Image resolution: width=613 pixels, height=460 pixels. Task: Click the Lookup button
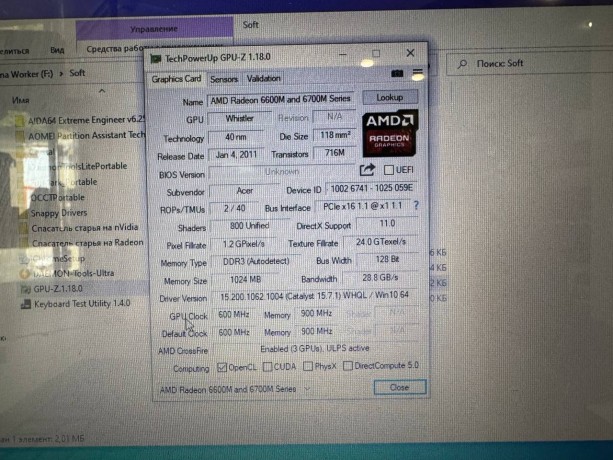pos(390,98)
